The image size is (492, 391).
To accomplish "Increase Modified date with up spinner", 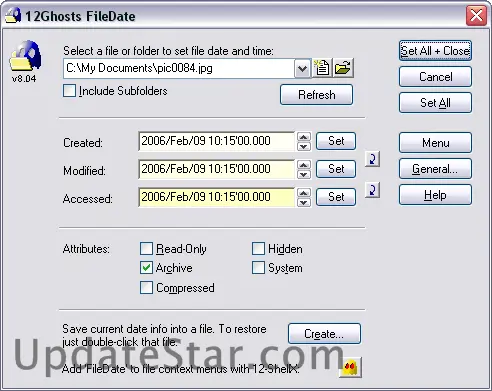I will point(304,165).
